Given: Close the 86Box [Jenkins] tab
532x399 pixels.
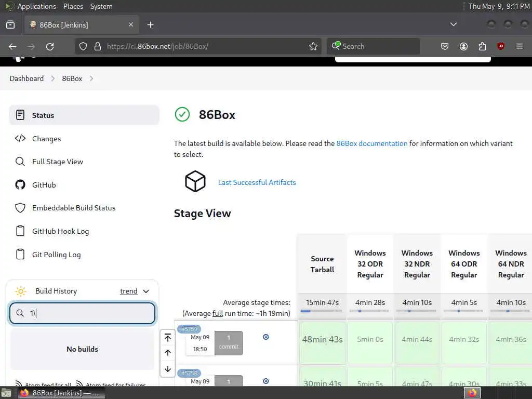Looking at the screenshot, I should [131, 24].
